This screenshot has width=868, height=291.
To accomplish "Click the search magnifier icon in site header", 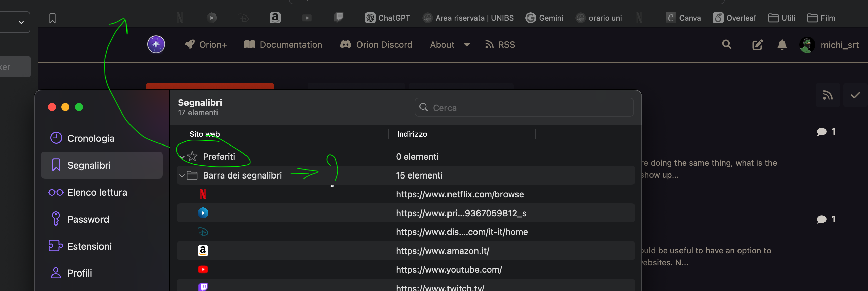I will click(727, 44).
